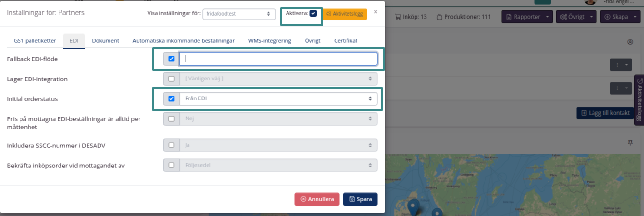Uncheck the Fallback EDI-flöde checkbox
Image resolution: width=644 pixels, height=216 pixels.
pos(171,59)
